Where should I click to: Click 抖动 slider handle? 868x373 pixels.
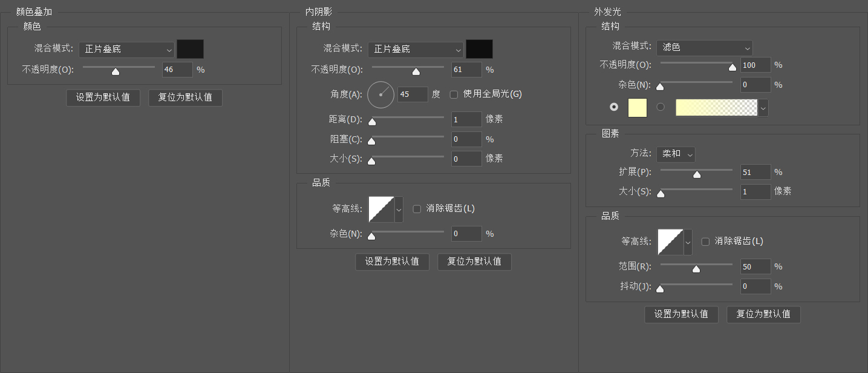tap(661, 289)
